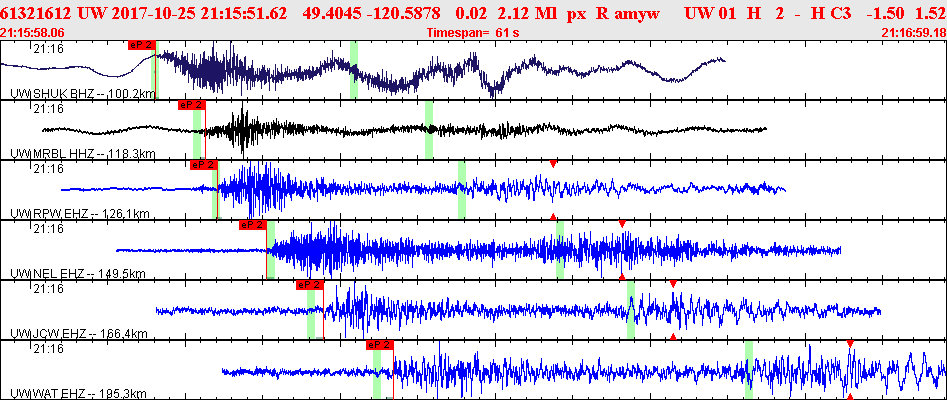Click the top red triangle on WAT trace

(x=850, y=344)
